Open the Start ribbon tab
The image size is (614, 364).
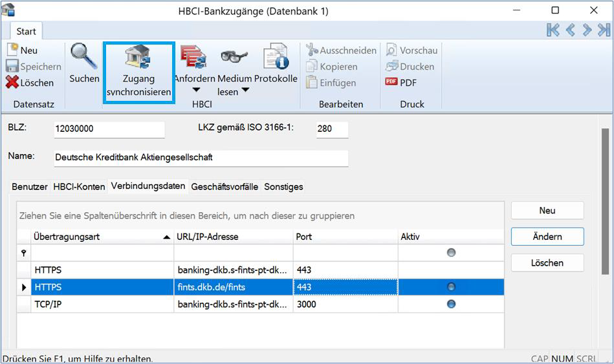27,31
